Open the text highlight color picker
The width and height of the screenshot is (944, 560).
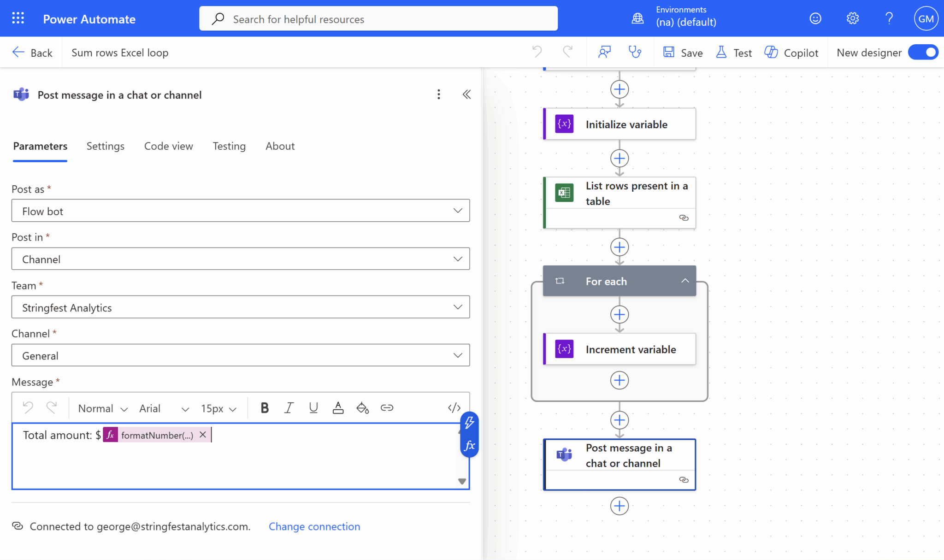(362, 408)
